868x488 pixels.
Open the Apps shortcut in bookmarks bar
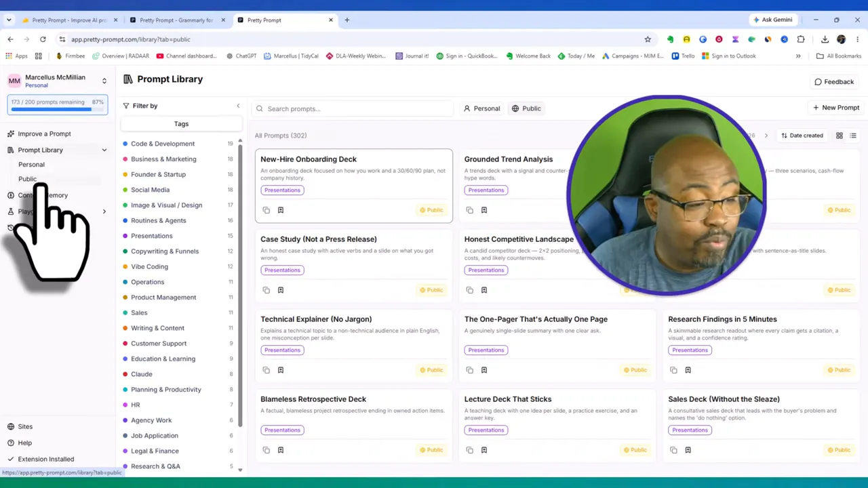point(16,56)
